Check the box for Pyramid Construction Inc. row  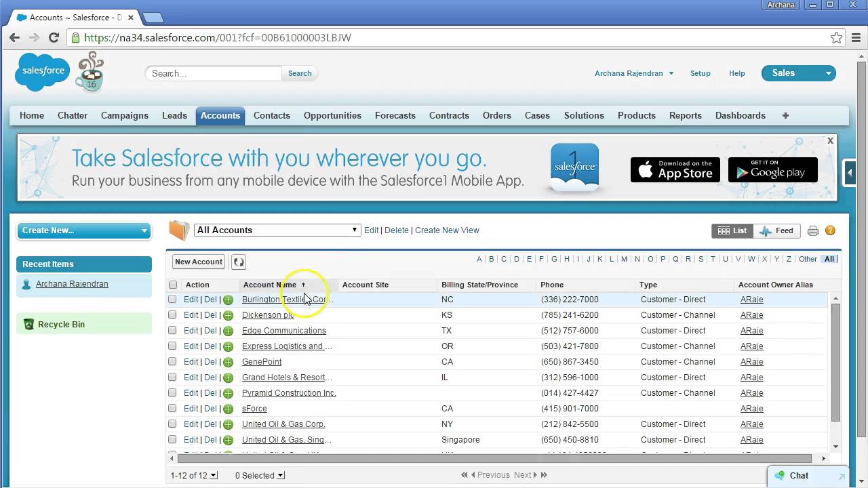pyautogui.click(x=172, y=393)
